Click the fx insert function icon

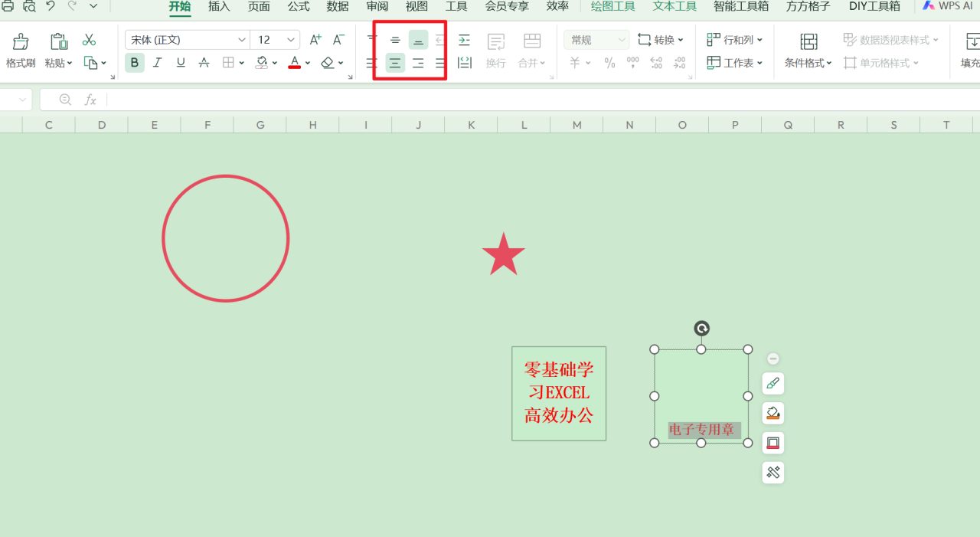(90, 100)
